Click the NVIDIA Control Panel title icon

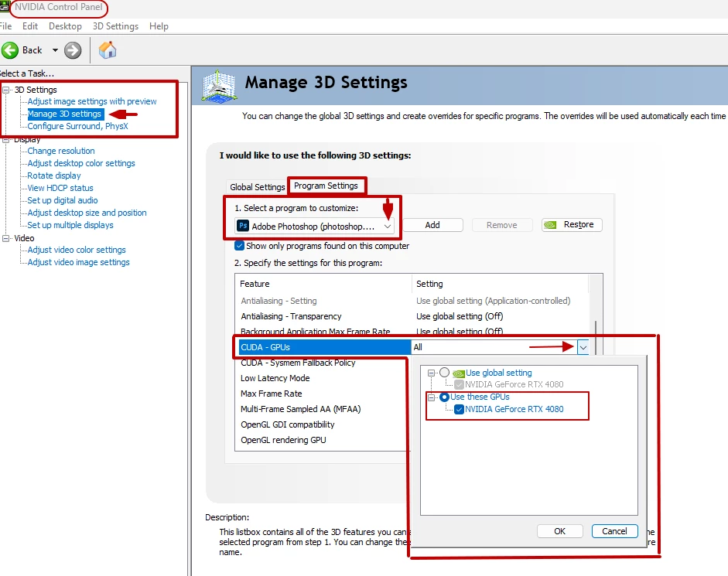pyautogui.click(x=4, y=6)
